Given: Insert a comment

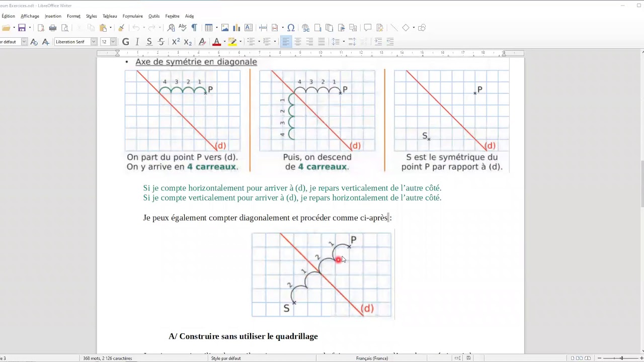Looking at the screenshot, I should [368, 28].
